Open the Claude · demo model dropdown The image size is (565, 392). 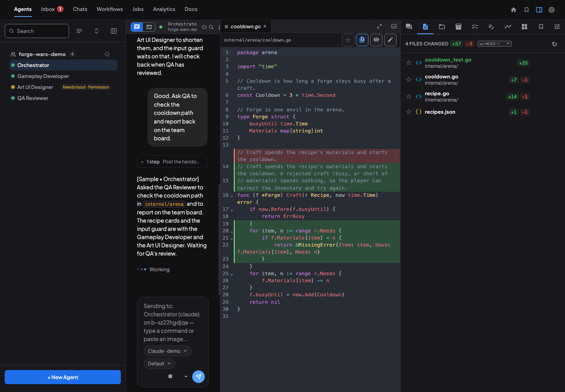tap(168, 351)
